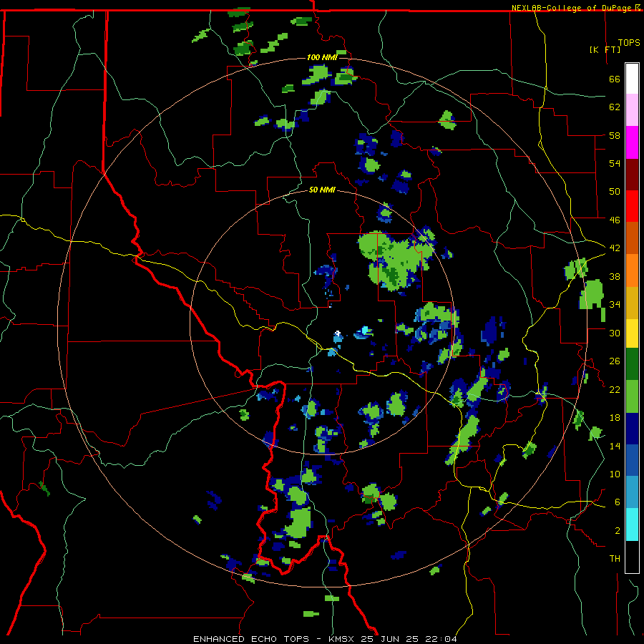Click the "2" scale value

[618, 531]
